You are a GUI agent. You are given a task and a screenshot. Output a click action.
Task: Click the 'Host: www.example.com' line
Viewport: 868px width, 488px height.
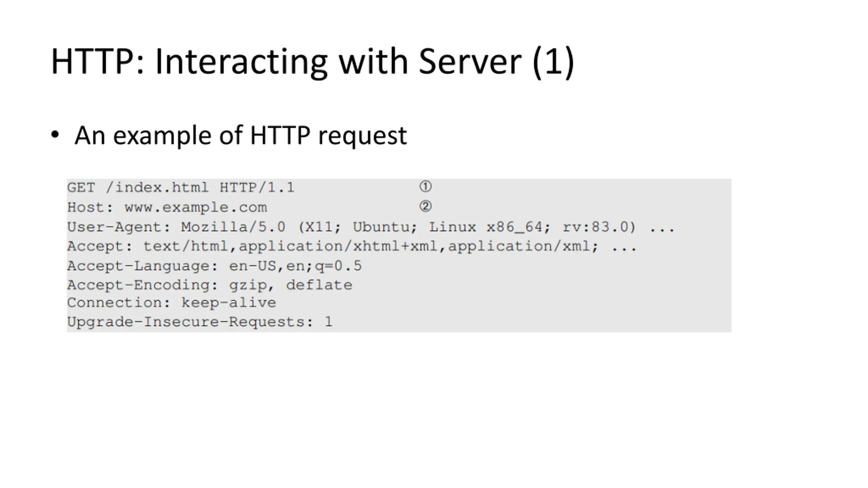tap(167, 207)
